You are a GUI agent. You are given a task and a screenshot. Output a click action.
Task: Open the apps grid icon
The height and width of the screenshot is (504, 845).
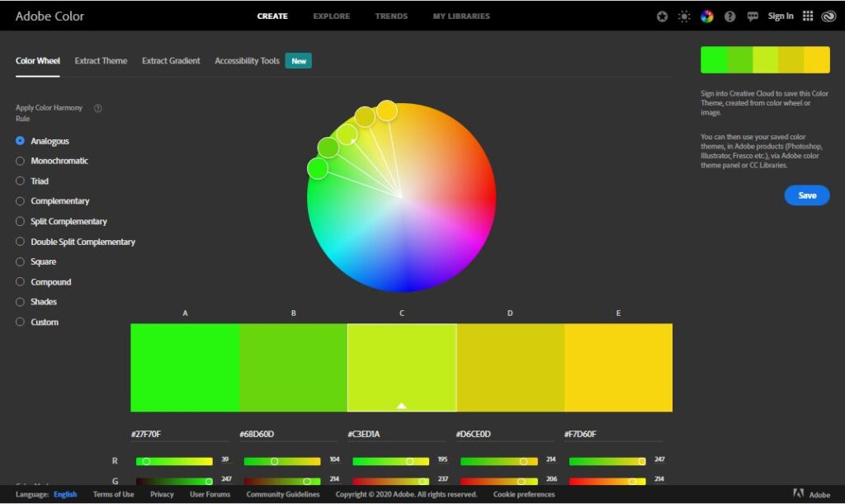(807, 16)
